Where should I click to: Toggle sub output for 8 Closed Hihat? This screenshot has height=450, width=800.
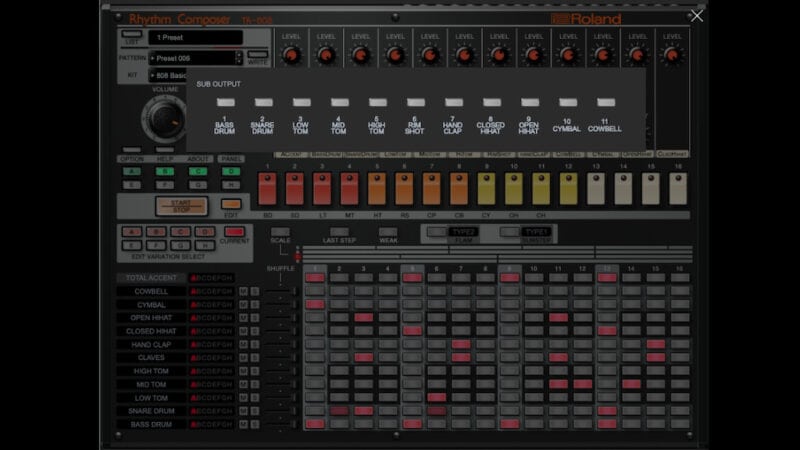(492, 103)
